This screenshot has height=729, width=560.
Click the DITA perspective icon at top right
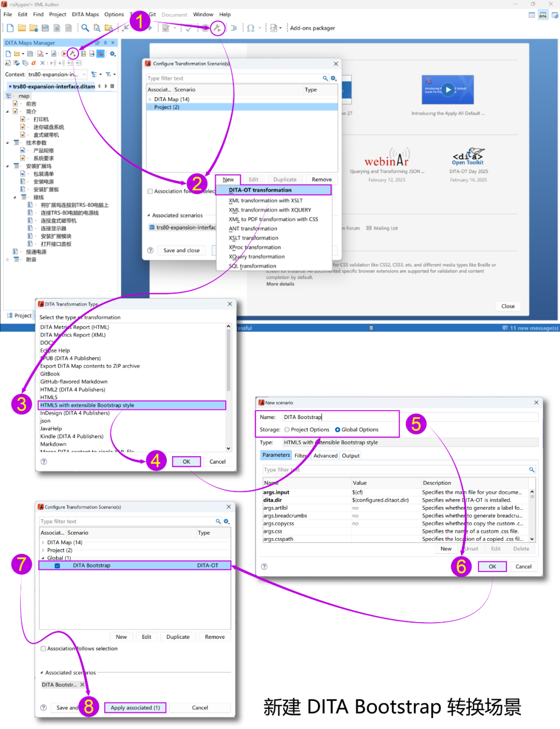click(x=543, y=16)
